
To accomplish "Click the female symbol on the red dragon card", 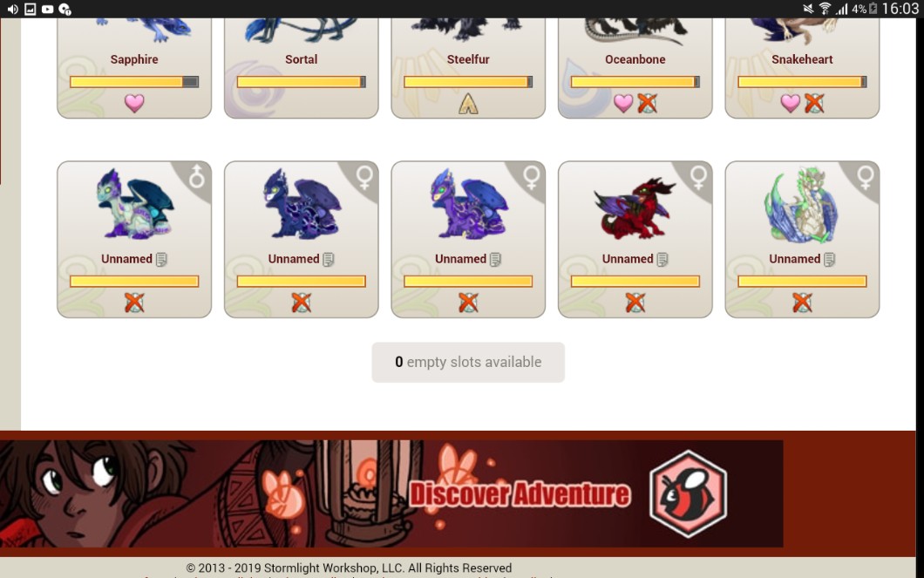I will point(698,177).
